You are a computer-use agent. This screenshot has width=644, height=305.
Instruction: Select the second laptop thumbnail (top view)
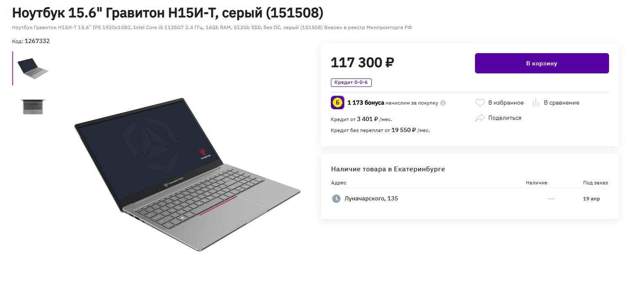coord(33,107)
